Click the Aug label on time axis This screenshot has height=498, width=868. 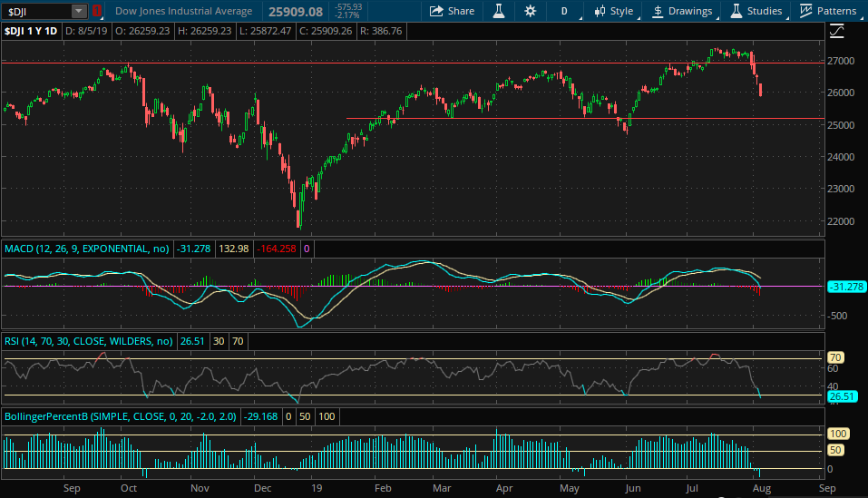pyautogui.click(x=762, y=488)
